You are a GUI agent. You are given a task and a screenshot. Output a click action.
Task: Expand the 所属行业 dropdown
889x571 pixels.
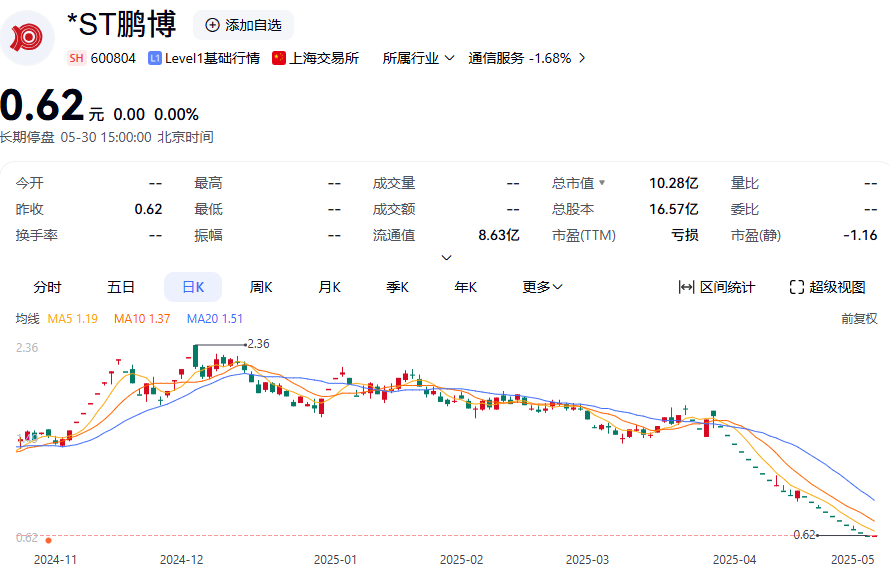tap(418, 58)
